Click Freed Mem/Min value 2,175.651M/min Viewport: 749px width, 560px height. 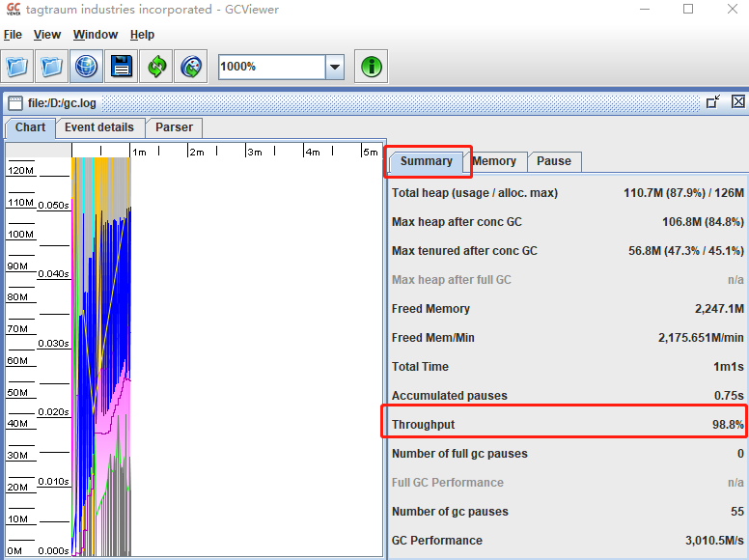coord(701,338)
